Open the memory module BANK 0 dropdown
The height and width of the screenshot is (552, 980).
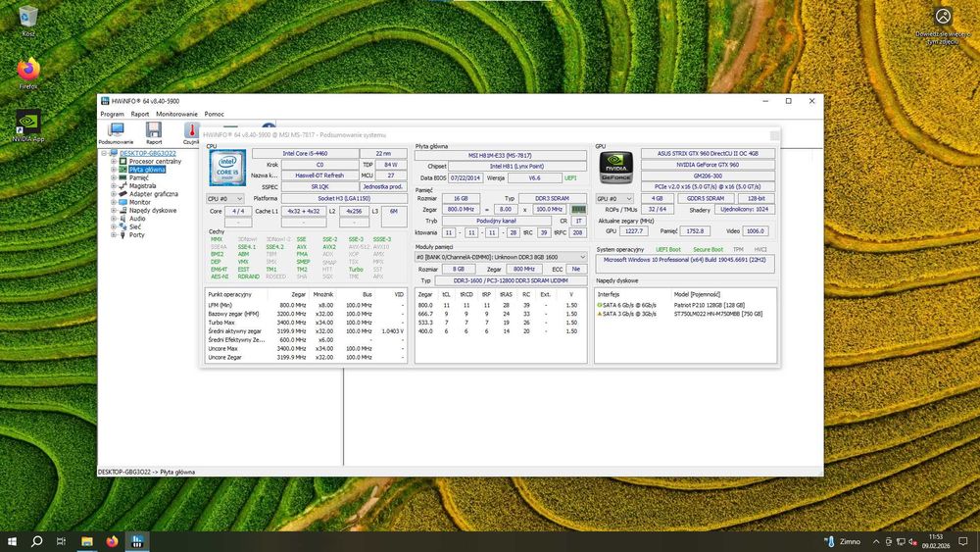point(501,257)
